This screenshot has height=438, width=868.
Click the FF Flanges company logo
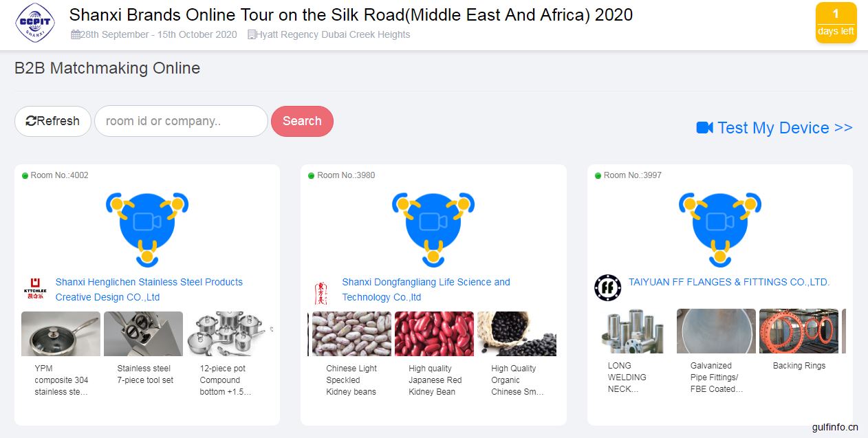tap(607, 287)
